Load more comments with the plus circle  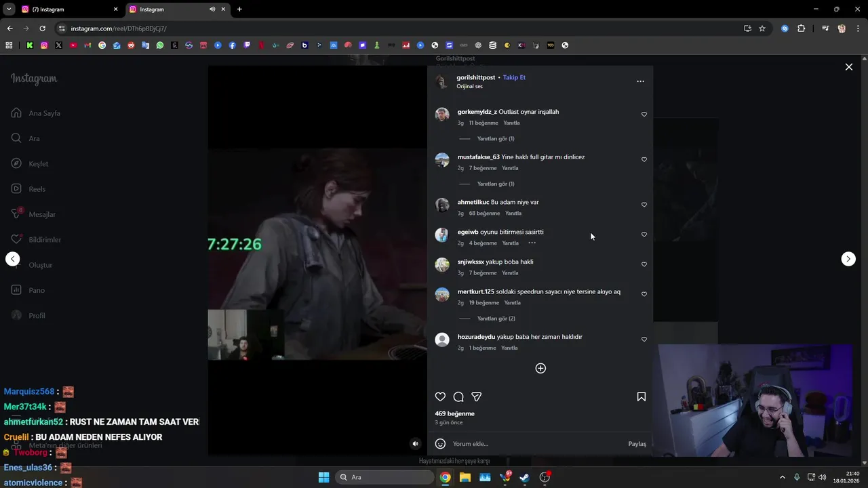click(540, 368)
